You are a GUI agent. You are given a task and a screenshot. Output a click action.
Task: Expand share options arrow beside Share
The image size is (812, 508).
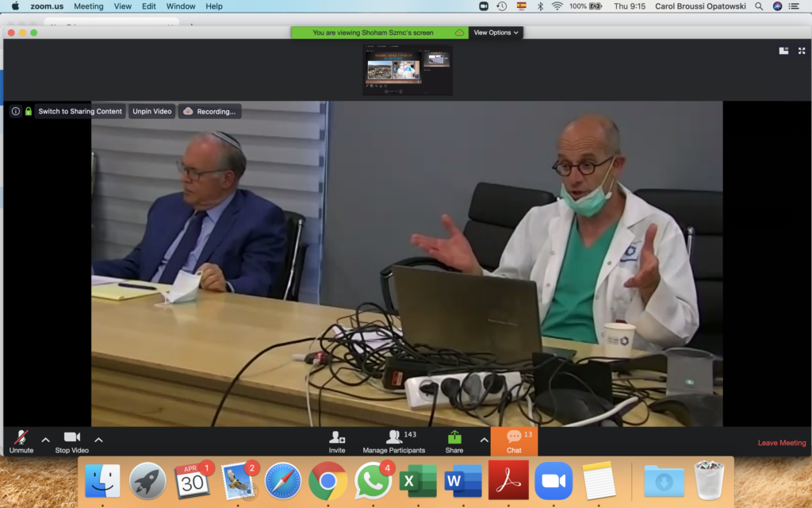[484, 440]
